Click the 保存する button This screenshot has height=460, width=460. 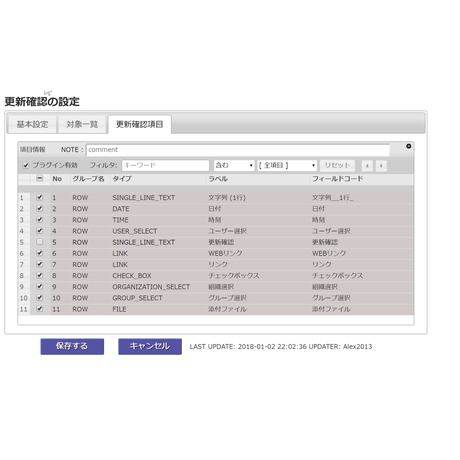coord(72,346)
